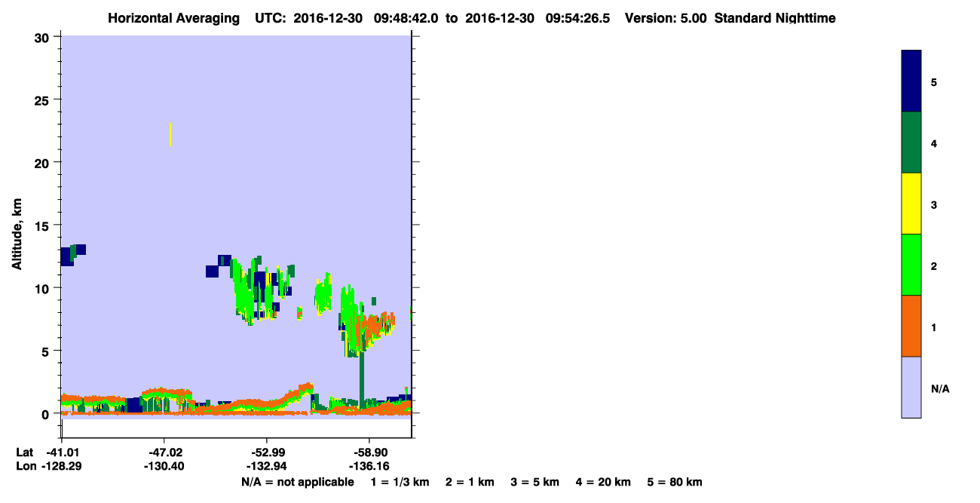Click 'Version: 5.00' text in title
Image resolution: width=980 pixels, height=503 pixels.
point(666,18)
